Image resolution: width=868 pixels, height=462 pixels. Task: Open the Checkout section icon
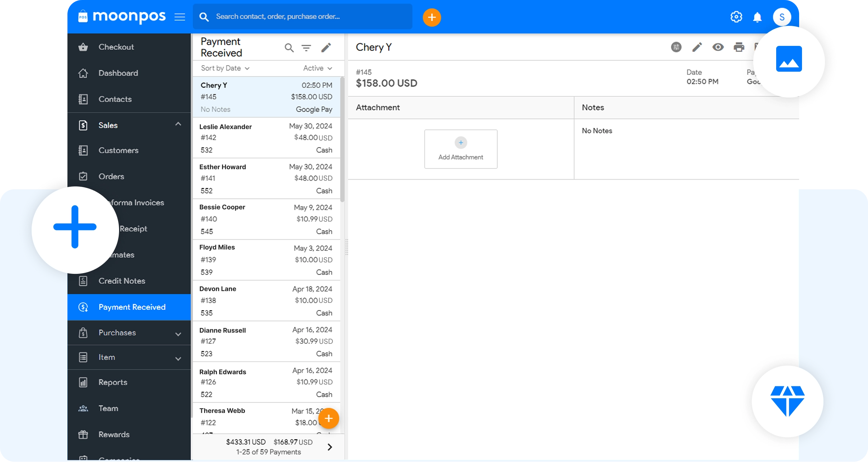coord(83,47)
